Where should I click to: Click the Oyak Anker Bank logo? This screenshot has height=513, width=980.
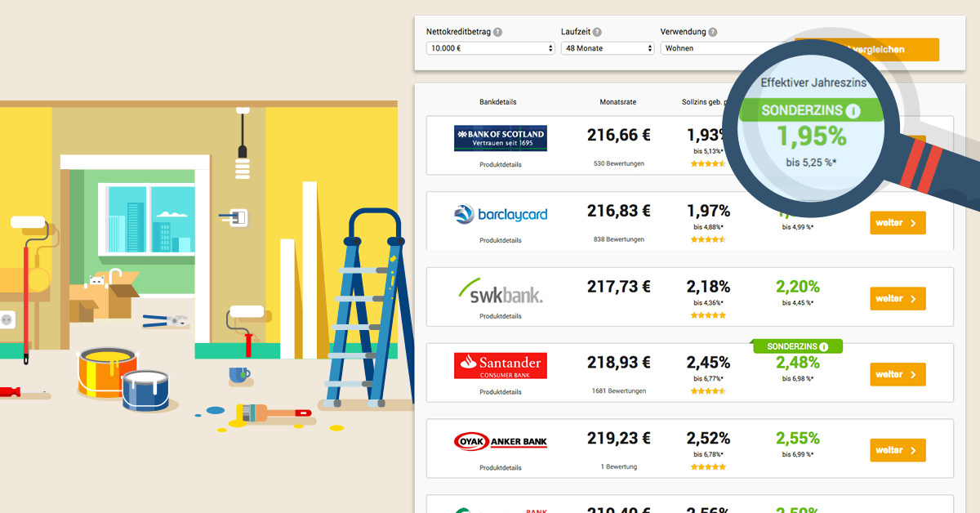pyautogui.click(x=501, y=442)
